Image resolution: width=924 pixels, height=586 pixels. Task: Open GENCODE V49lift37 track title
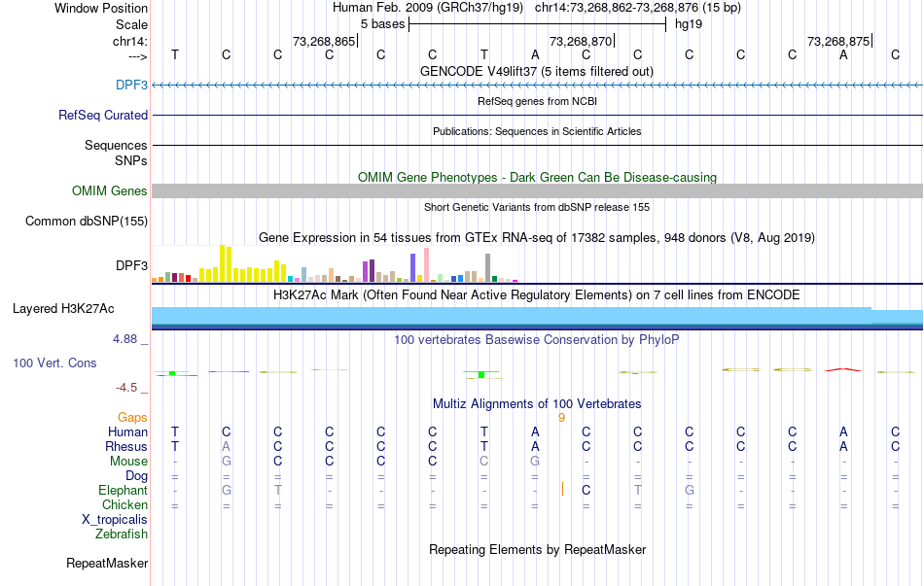point(536,71)
